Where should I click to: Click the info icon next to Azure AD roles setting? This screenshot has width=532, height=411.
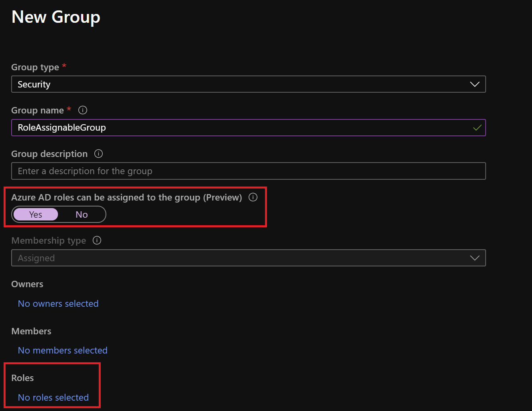253,197
